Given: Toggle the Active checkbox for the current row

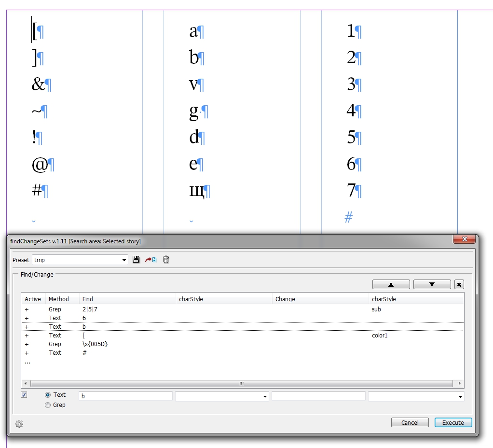Looking at the screenshot, I should pyautogui.click(x=24, y=395).
